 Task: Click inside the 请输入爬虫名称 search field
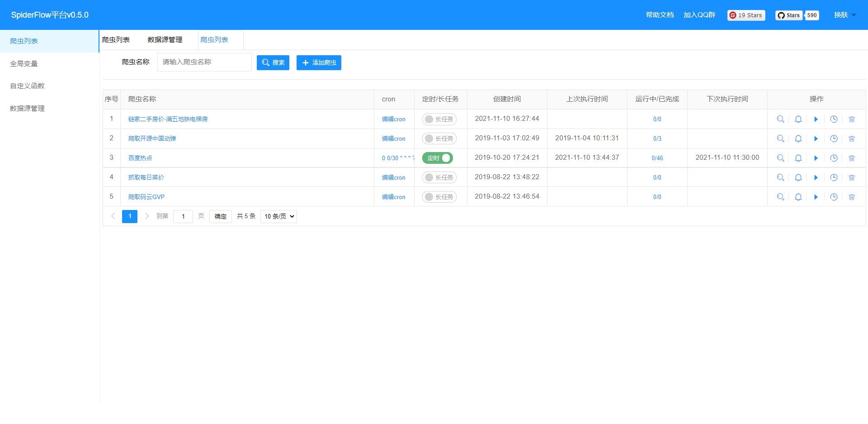pos(204,62)
